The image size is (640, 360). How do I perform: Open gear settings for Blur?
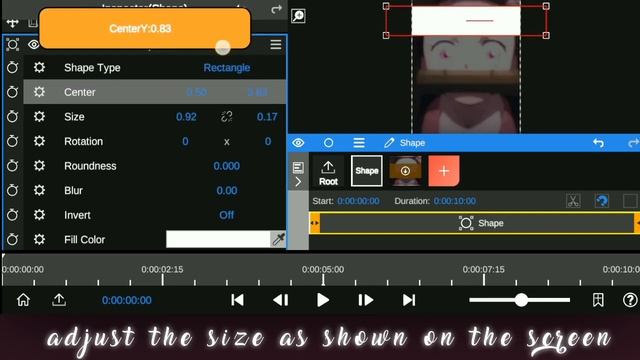click(x=39, y=190)
